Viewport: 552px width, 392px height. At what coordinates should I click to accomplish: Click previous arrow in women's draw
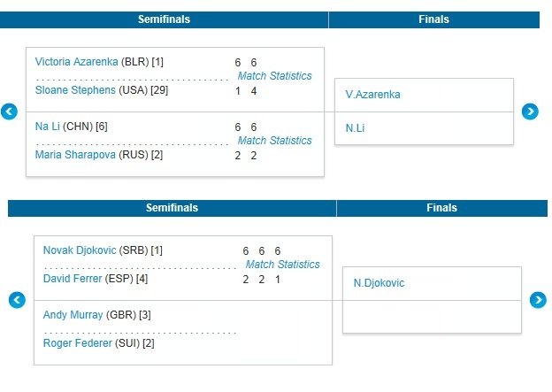pyautogui.click(x=9, y=111)
